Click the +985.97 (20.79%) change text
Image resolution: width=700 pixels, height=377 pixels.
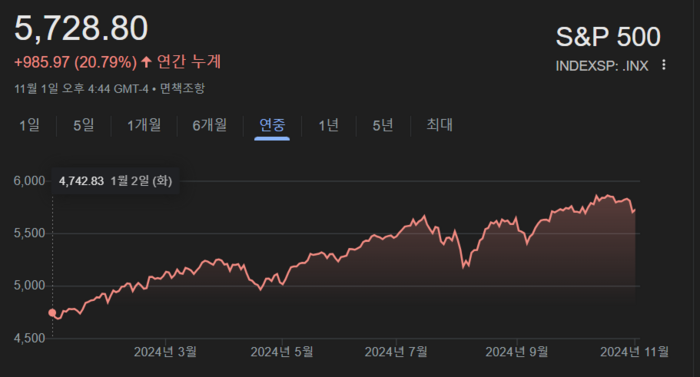pyautogui.click(x=75, y=62)
